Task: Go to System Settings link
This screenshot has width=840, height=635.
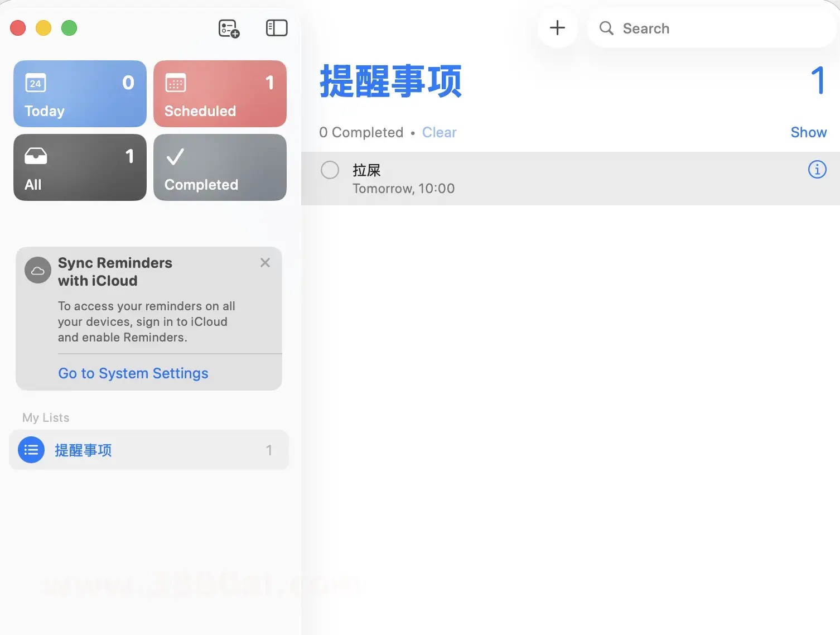Action: tap(133, 373)
